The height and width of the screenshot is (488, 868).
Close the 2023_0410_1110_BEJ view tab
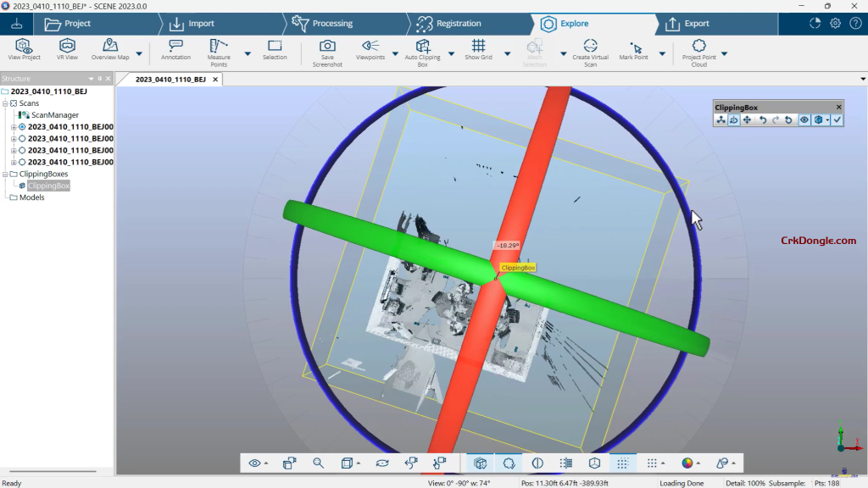pyautogui.click(x=215, y=79)
